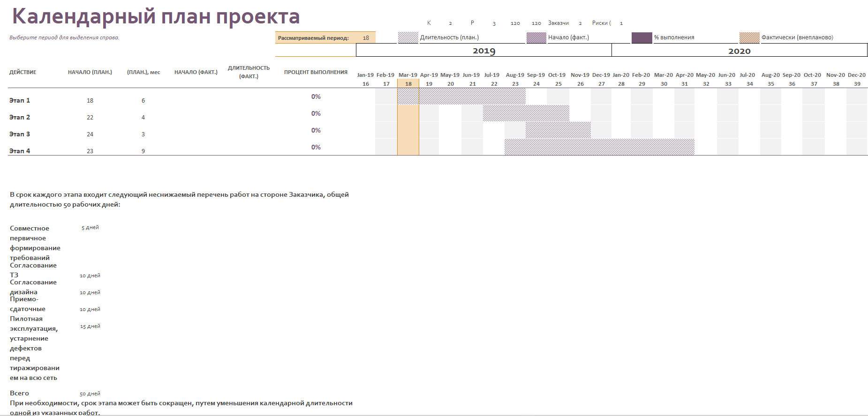Select the Всего 50 дней total cell

(x=90, y=394)
